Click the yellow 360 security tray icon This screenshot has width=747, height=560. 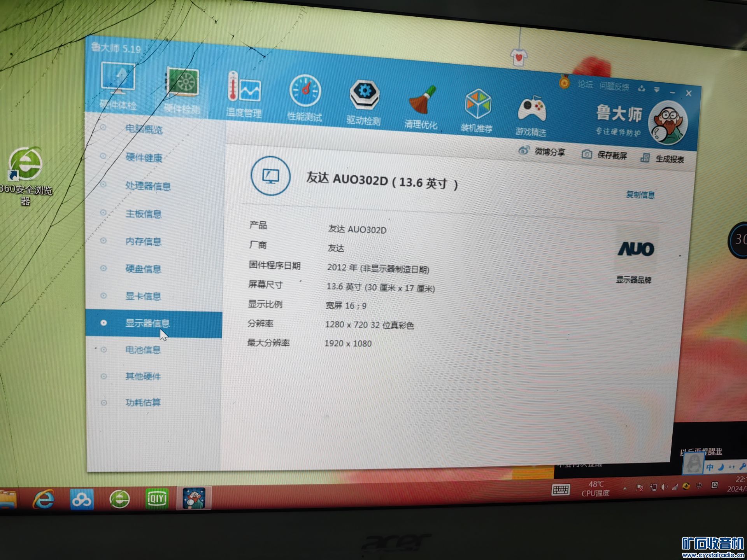pyautogui.click(x=686, y=486)
